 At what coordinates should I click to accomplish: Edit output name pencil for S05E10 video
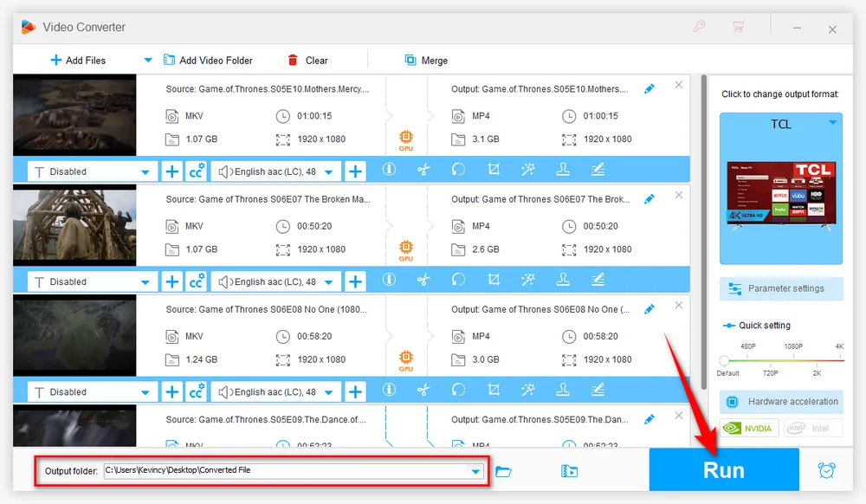pyautogui.click(x=649, y=89)
